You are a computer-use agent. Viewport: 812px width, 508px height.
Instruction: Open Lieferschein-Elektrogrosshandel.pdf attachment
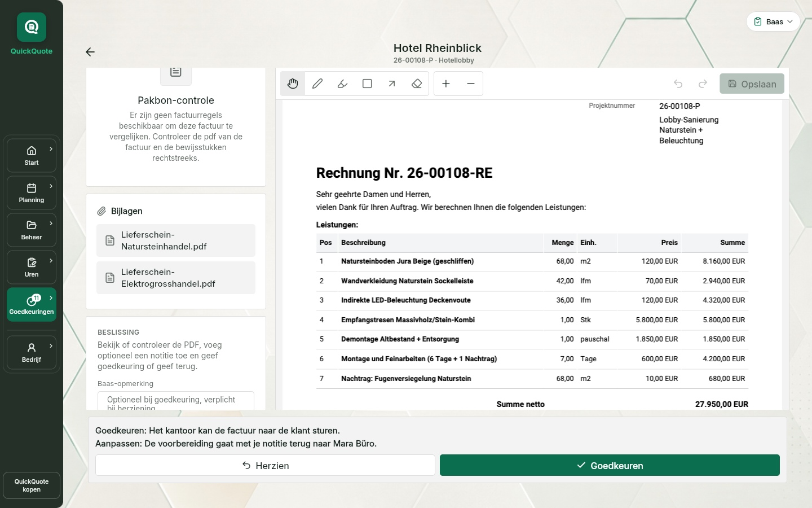[176, 278]
